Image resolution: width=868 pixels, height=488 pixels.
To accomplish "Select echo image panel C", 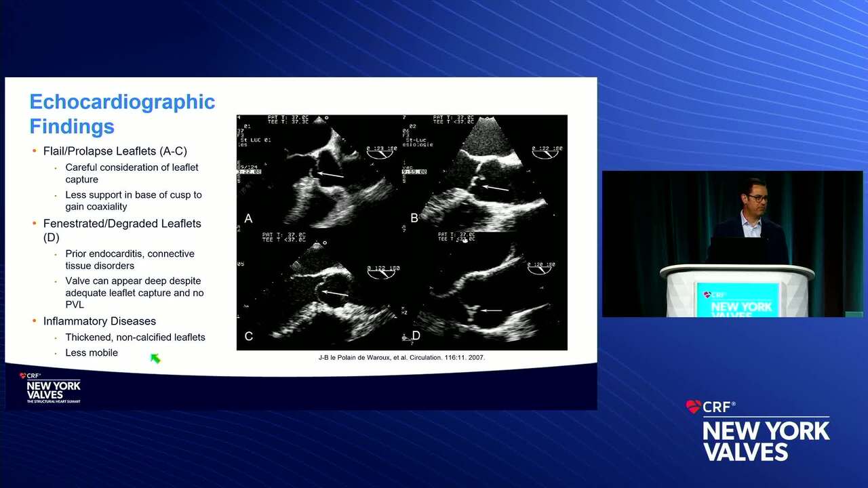I will pos(319,291).
